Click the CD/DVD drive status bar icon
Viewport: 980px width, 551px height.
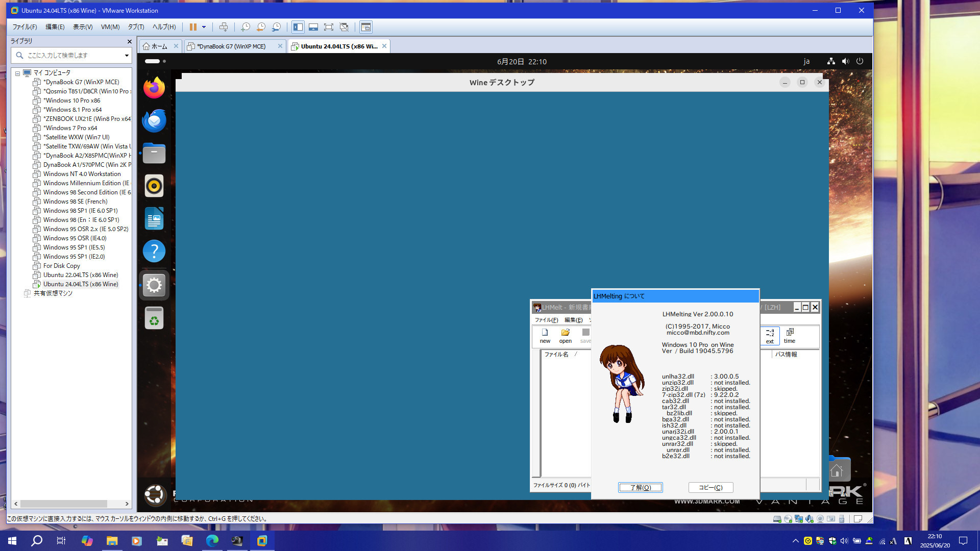[788, 519]
